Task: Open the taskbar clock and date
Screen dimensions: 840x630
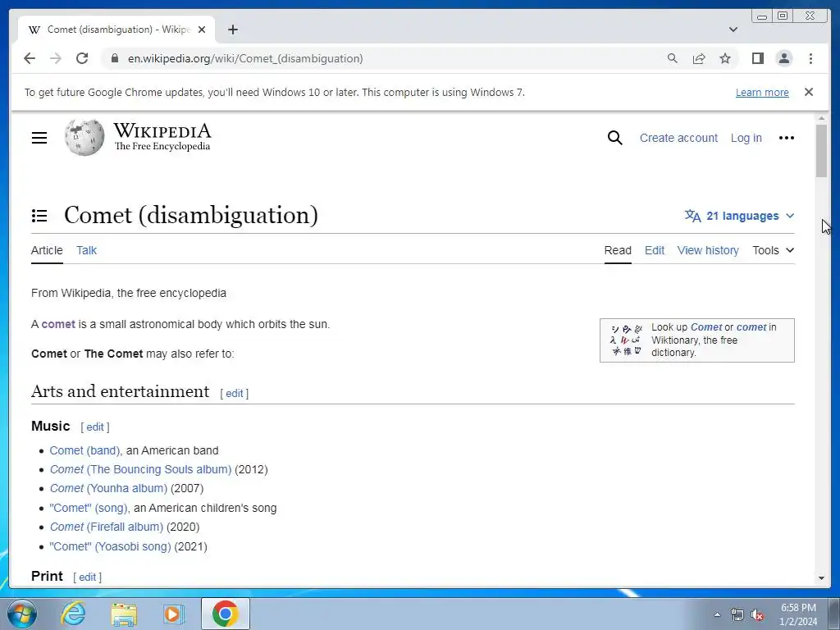Action: 798,614
